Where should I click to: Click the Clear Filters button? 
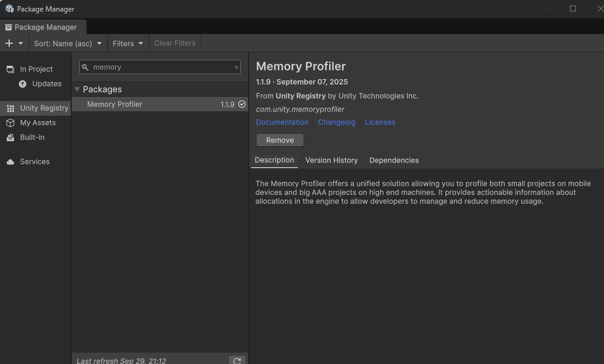tap(175, 43)
